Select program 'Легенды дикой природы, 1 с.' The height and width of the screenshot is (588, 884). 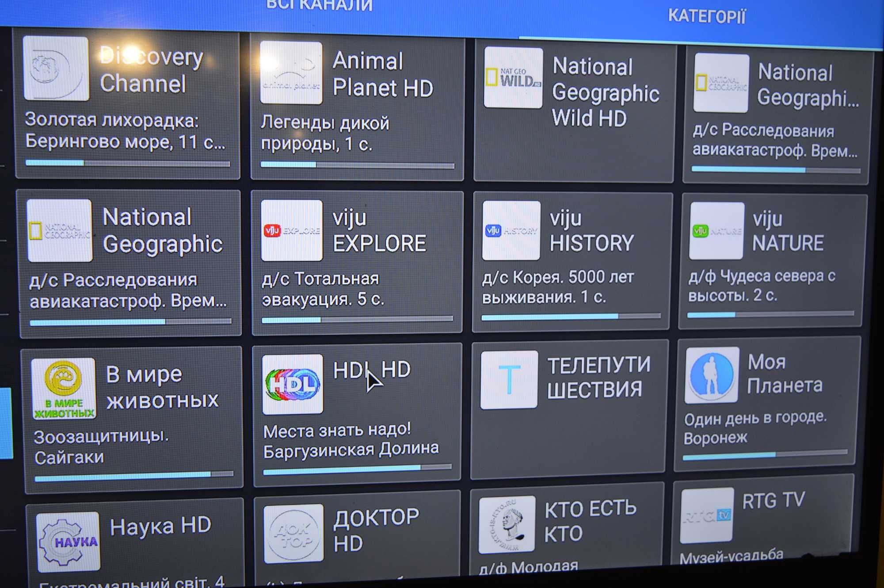click(325, 133)
